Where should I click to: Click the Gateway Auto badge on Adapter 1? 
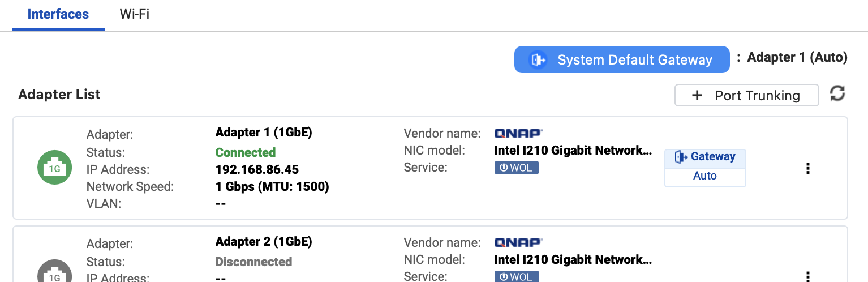[x=705, y=168]
